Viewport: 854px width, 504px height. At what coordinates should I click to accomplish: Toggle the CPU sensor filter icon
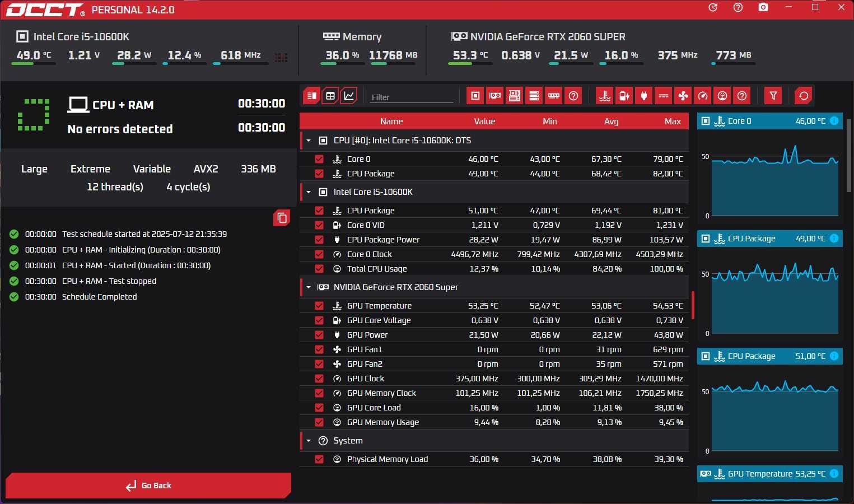(475, 96)
